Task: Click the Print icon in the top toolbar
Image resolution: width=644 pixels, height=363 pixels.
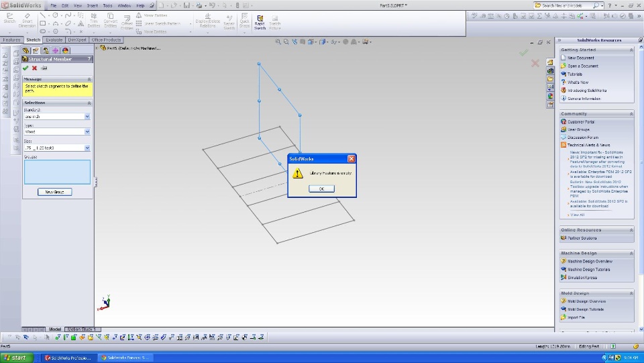Action: point(199,6)
